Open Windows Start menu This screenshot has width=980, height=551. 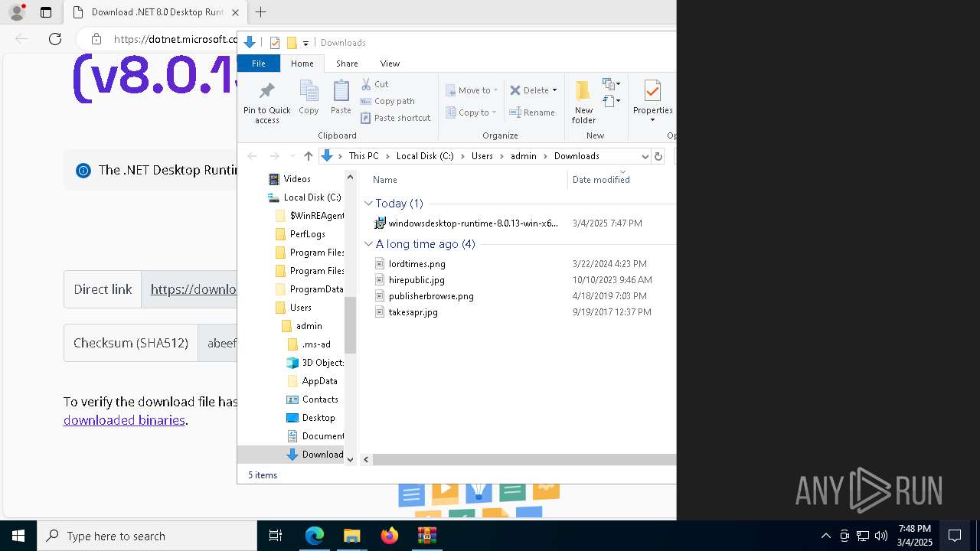click(18, 536)
